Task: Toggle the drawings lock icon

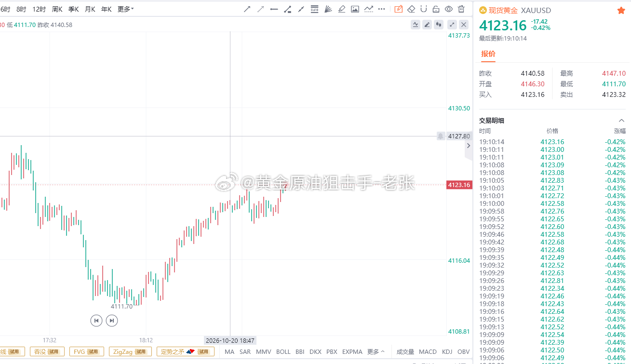Action: pyautogui.click(x=436, y=9)
